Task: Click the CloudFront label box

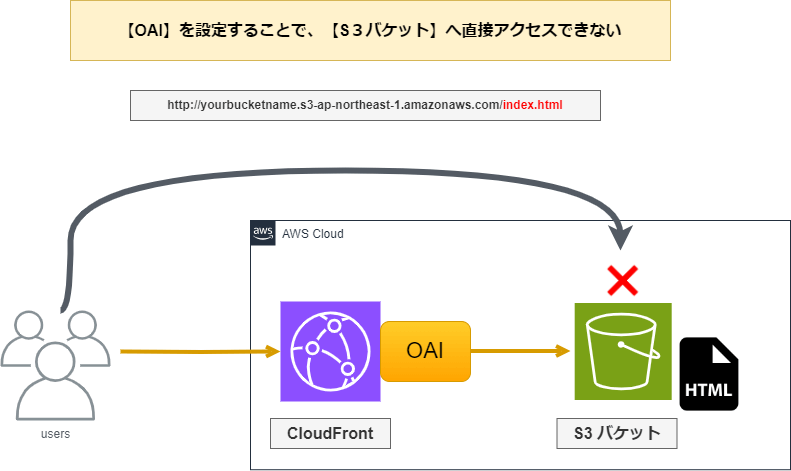Action: [x=330, y=433]
